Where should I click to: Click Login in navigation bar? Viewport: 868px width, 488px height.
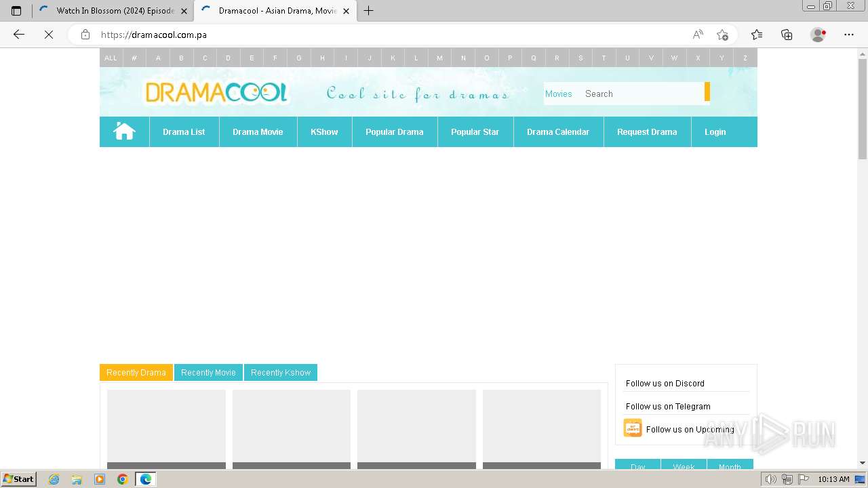pyautogui.click(x=715, y=131)
